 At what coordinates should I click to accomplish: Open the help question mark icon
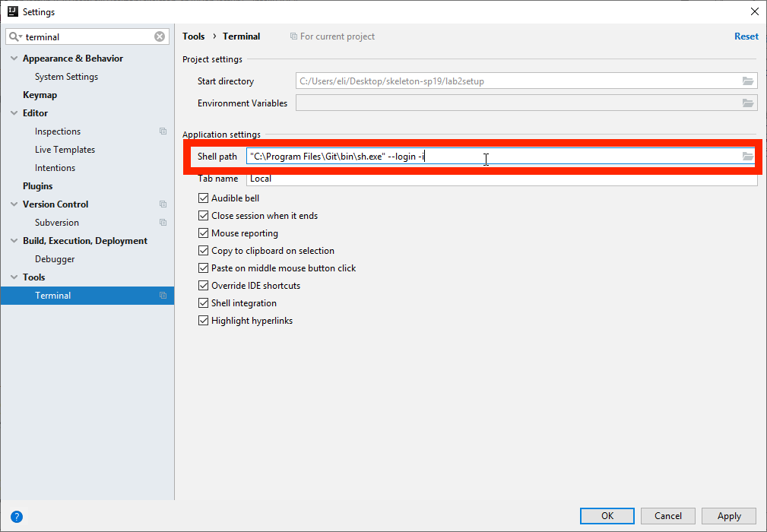click(17, 516)
